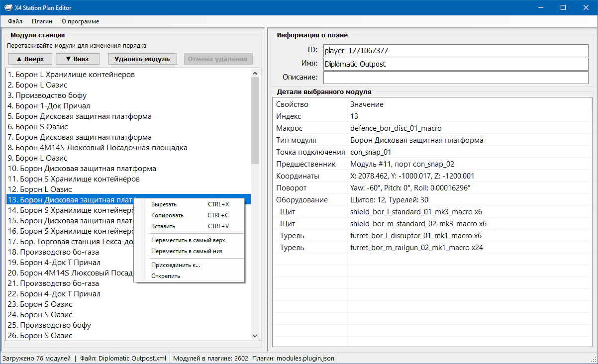The width and height of the screenshot is (598, 364).
Task: Open the Файл menu
Action: 15,21
